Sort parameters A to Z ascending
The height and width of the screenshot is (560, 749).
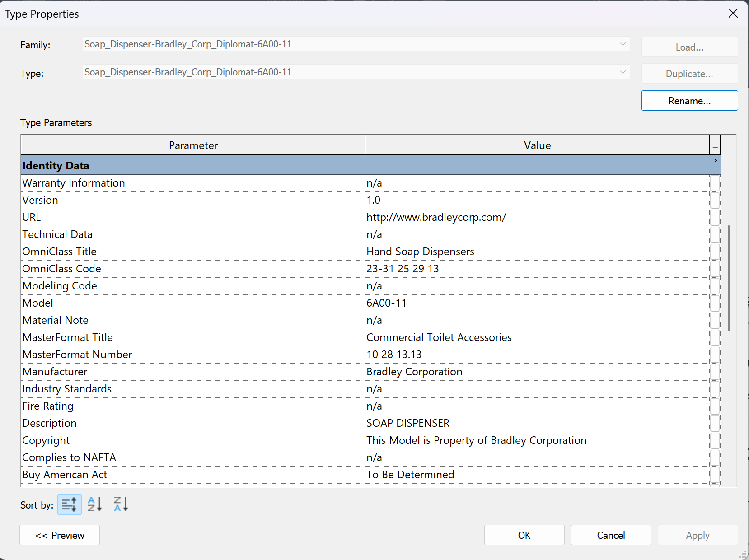(95, 504)
